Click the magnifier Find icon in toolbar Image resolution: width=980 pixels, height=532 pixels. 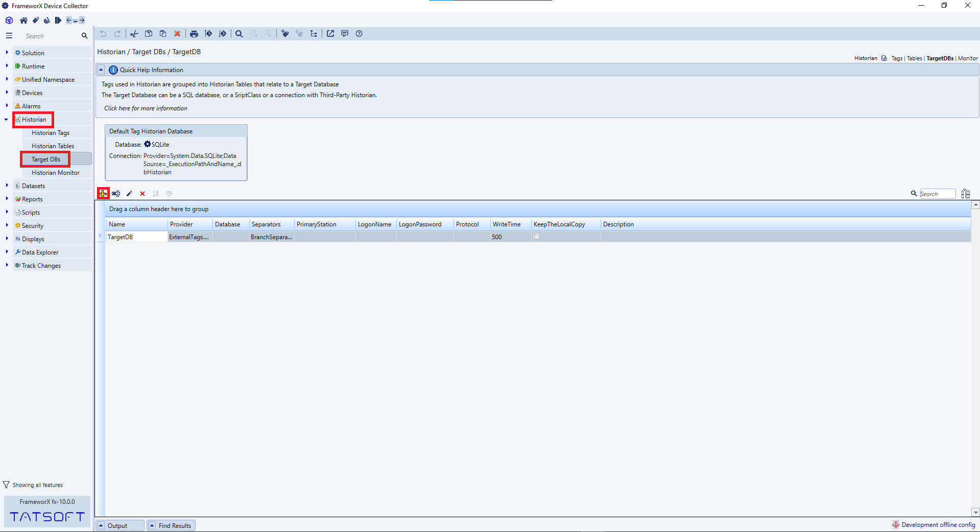point(239,34)
